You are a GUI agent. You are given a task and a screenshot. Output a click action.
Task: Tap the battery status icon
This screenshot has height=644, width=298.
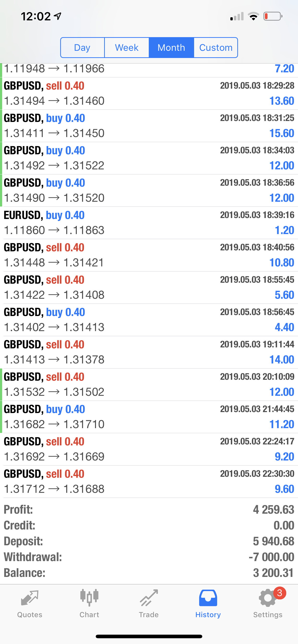[273, 17]
